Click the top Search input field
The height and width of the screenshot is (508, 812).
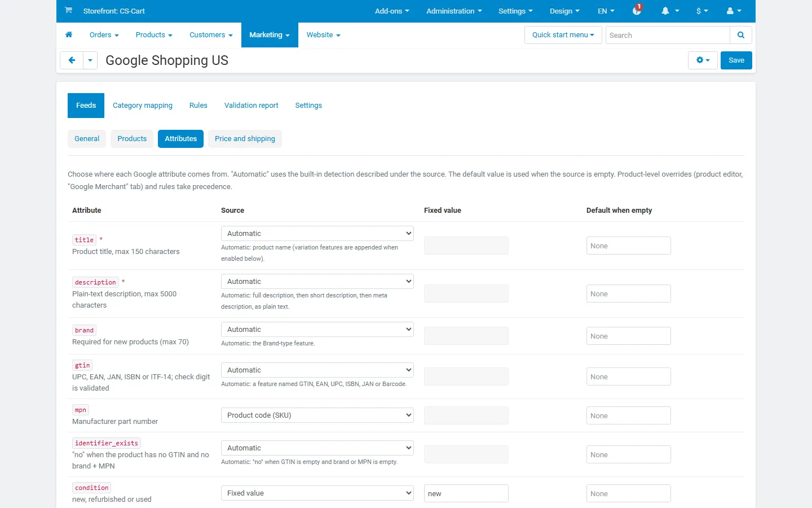pyautogui.click(x=668, y=35)
